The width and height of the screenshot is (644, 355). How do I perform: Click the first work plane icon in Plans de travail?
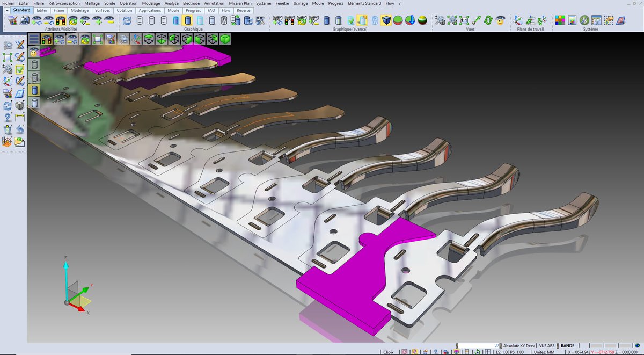click(x=518, y=20)
